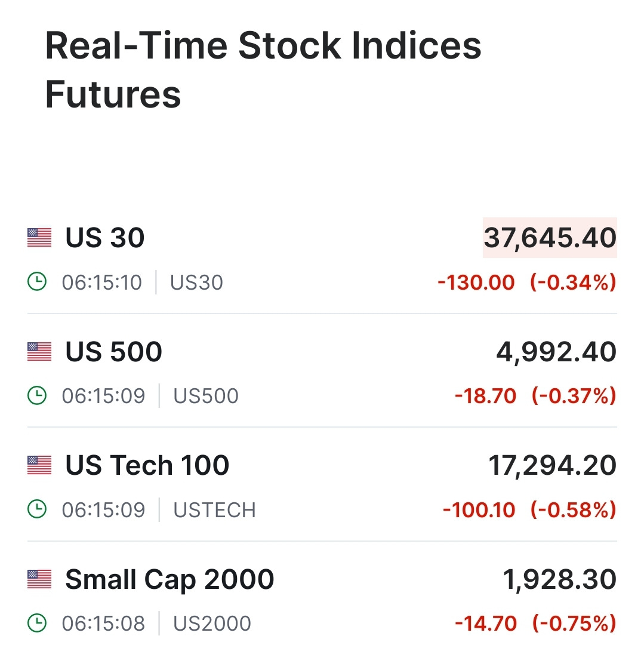Click the US flag icon beside US 500
644x651 pixels.
pos(39,352)
